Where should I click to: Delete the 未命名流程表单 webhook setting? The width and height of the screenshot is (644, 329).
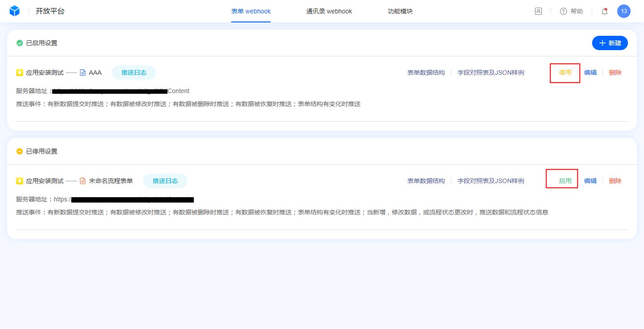coord(615,181)
